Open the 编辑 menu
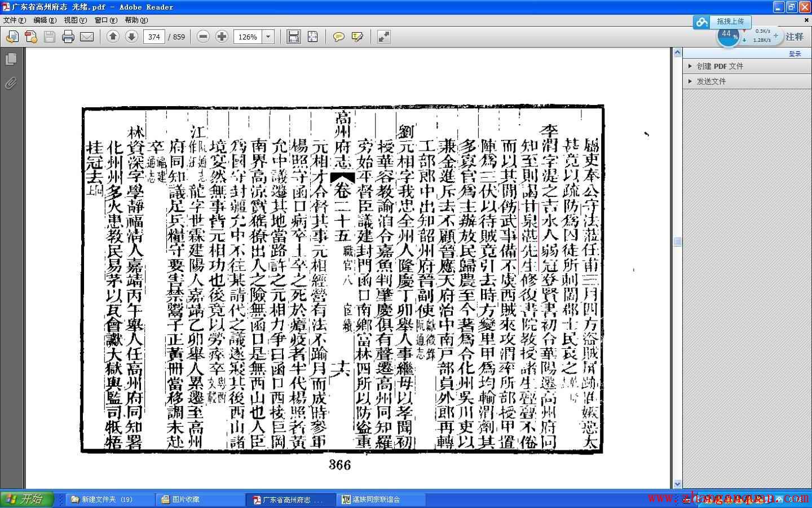Image resolution: width=812 pixels, height=508 pixels. (45, 20)
